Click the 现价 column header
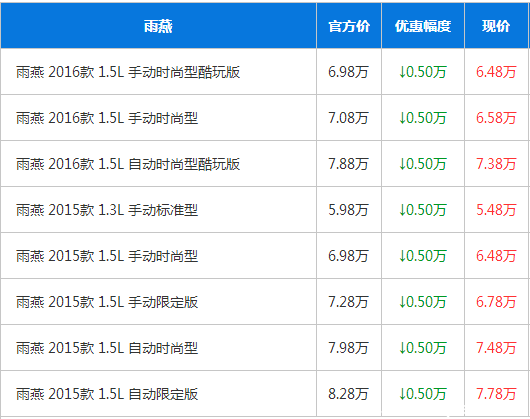The height and width of the screenshot is (419, 530). 496,26
